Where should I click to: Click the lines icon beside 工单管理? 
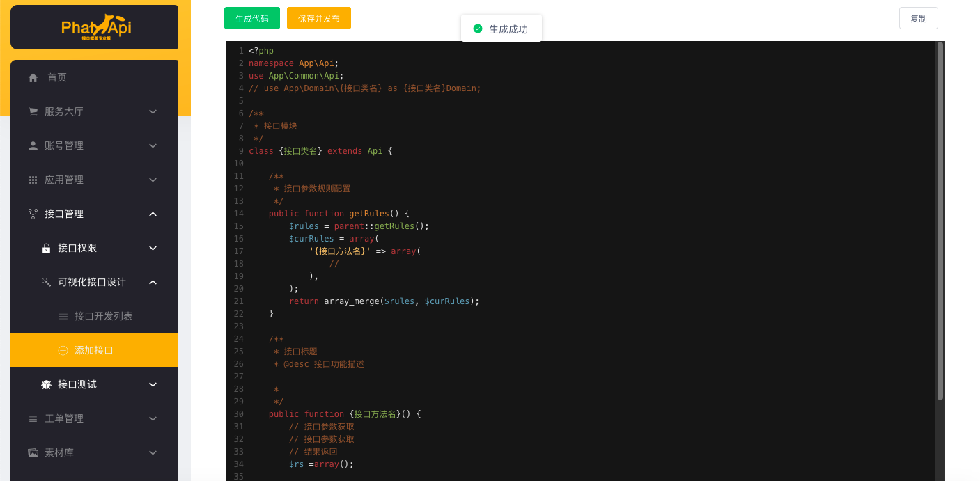(x=33, y=418)
